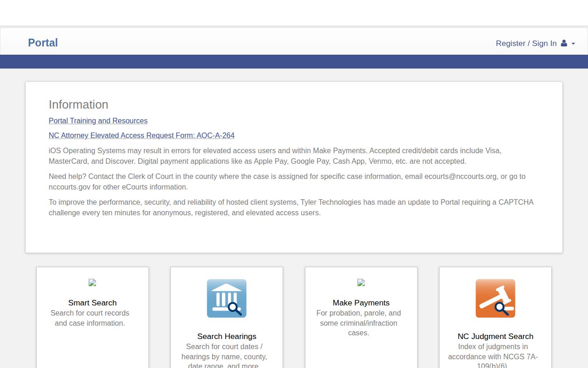Click the Search Hearings courthouse icon
Screen dimensions: 588x368
[226, 298]
